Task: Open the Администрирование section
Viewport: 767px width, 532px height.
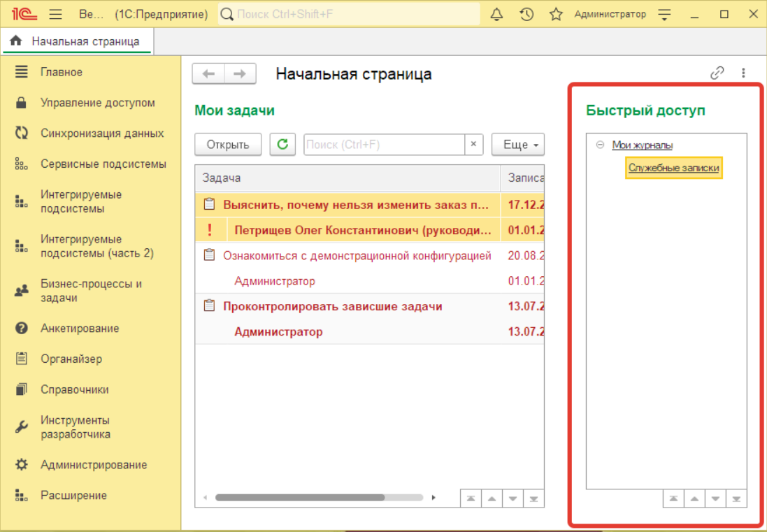Action: 94,465
